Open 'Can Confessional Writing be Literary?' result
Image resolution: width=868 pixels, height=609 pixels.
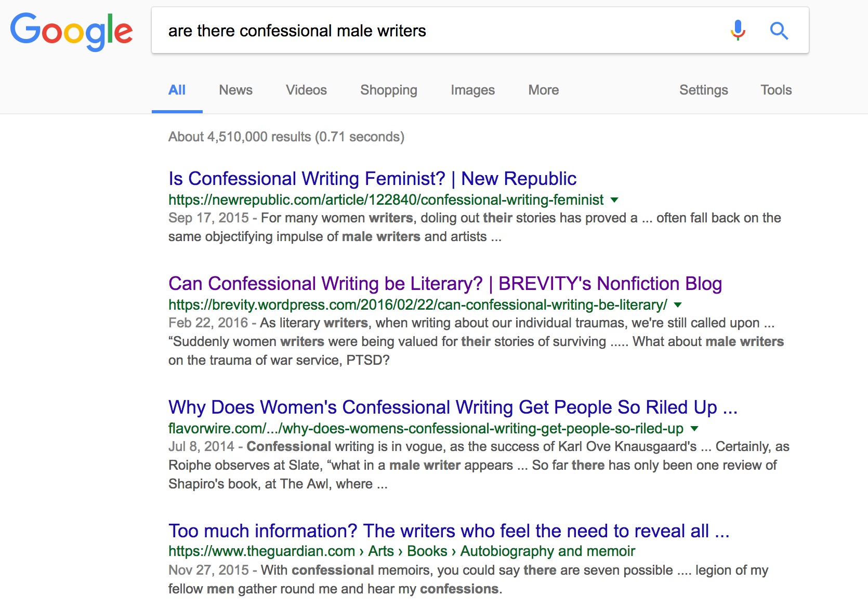445,284
